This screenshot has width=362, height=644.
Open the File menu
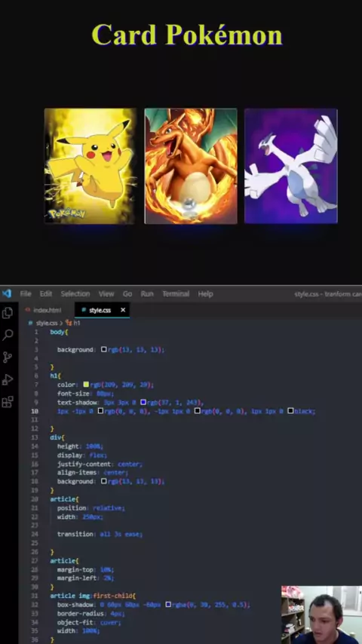(x=26, y=293)
